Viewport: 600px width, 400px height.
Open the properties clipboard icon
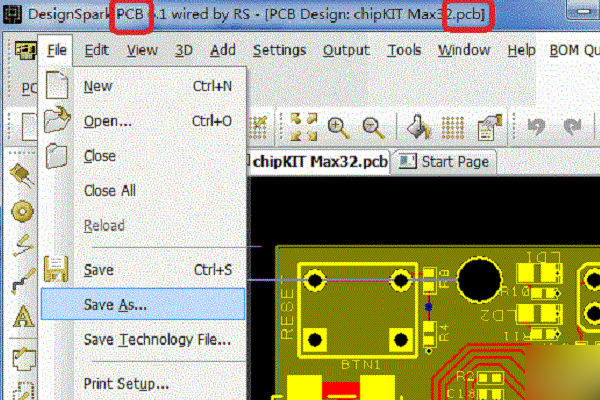490,127
